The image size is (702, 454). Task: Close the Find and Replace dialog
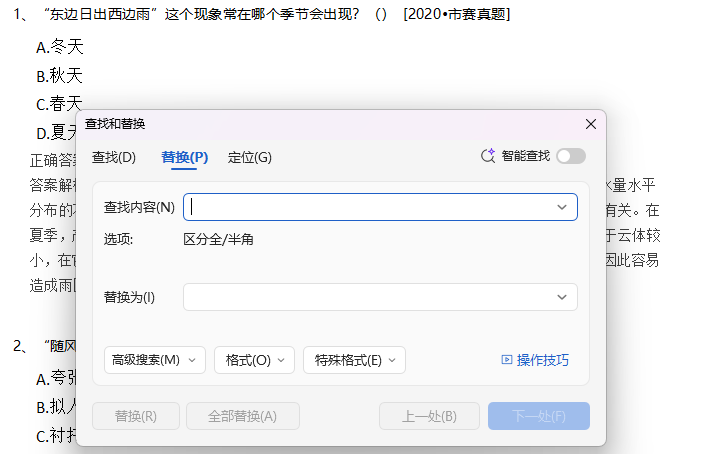(x=590, y=124)
